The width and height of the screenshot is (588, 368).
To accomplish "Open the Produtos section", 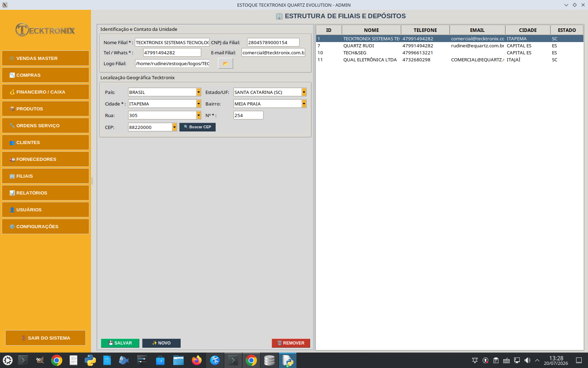I will pos(45,109).
